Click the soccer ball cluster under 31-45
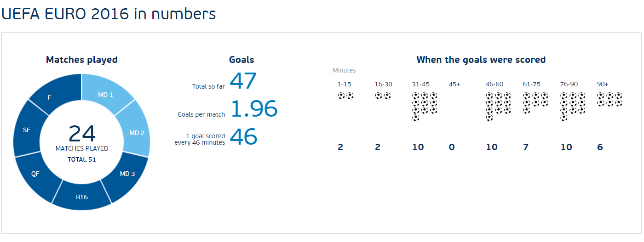The width and height of the screenshot is (644, 242). [x=425, y=107]
